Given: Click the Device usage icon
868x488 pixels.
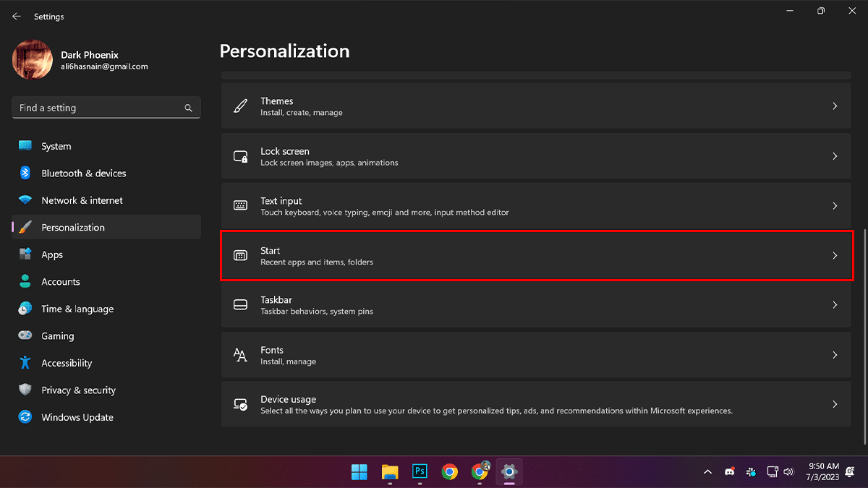Looking at the screenshot, I should click(240, 405).
